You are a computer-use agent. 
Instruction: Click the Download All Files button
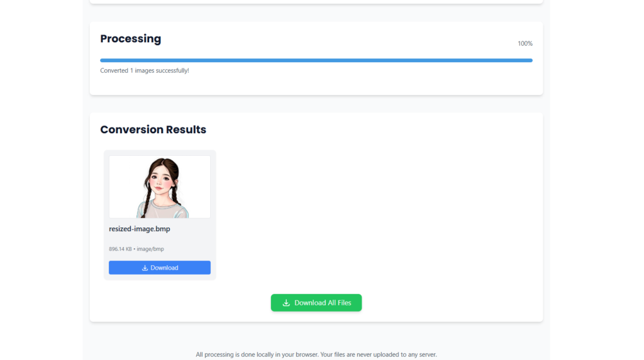tap(316, 303)
